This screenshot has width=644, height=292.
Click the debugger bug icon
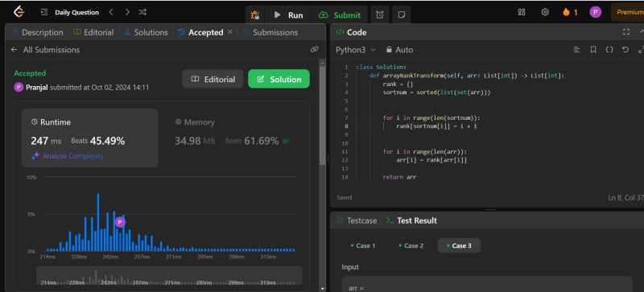pyautogui.click(x=255, y=15)
